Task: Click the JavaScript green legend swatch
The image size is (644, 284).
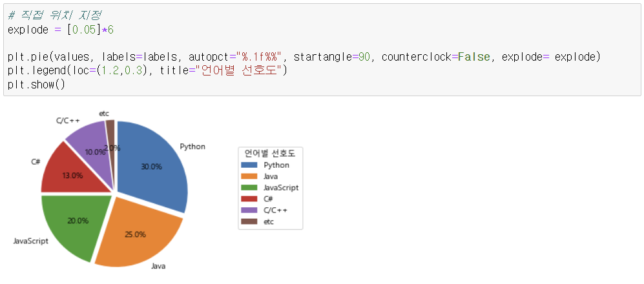Action: 249,188
